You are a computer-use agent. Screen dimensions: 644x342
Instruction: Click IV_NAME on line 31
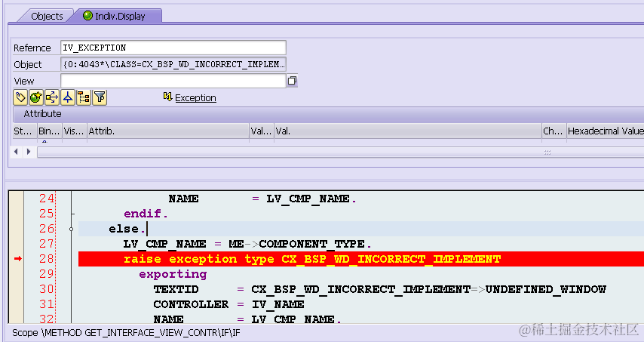click(278, 304)
